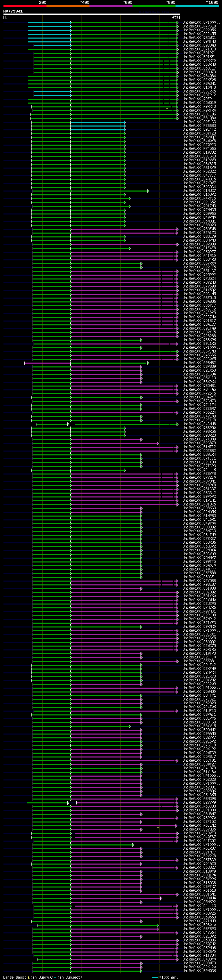
Task: Open hit UniRef100_Q4L6R1
Action: [199, 519]
